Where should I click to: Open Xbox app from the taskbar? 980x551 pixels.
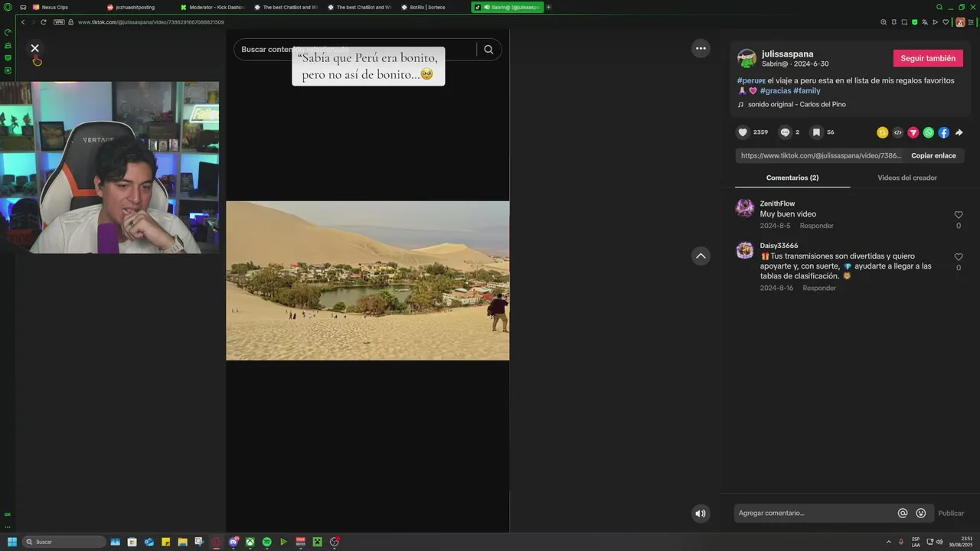pyautogui.click(x=250, y=542)
